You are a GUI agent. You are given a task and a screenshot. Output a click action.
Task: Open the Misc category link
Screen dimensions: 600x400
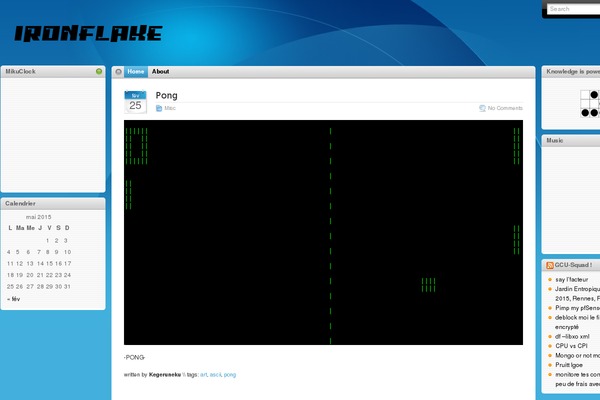[x=170, y=108]
